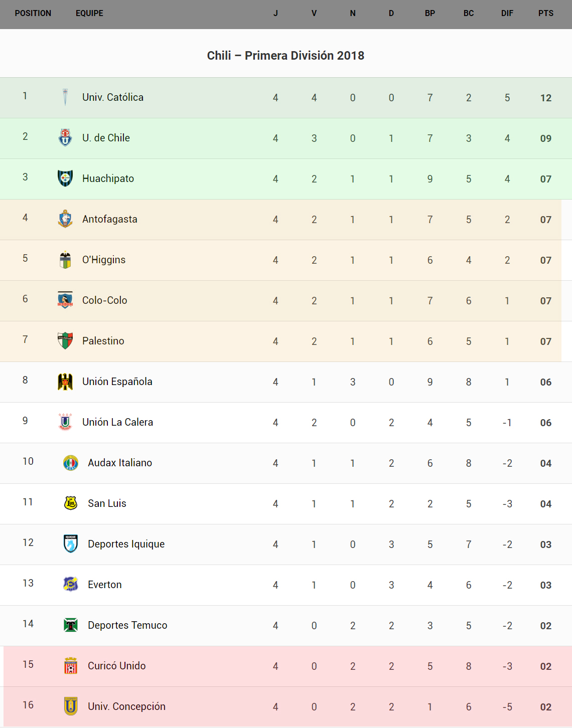Click the San Luis yellow badge
The height and width of the screenshot is (728, 572).
pyautogui.click(x=71, y=503)
